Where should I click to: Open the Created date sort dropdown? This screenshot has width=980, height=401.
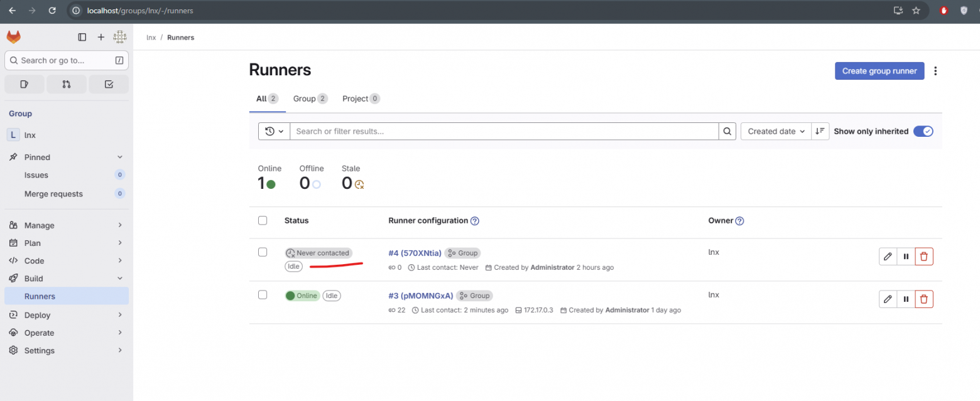pyautogui.click(x=775, y=131)
